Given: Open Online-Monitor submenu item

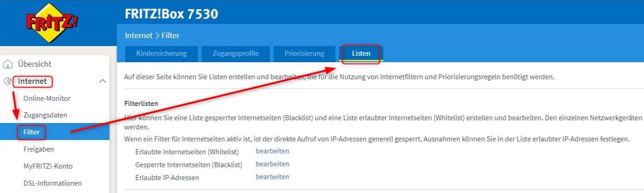Looking at the screenshot, I should pyautogui.click(x=47, y=98).
